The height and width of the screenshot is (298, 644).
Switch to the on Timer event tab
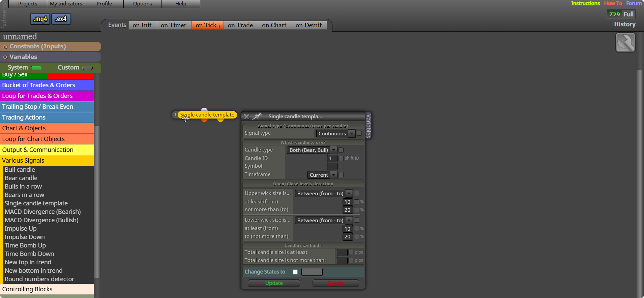[x=174, y=25]
